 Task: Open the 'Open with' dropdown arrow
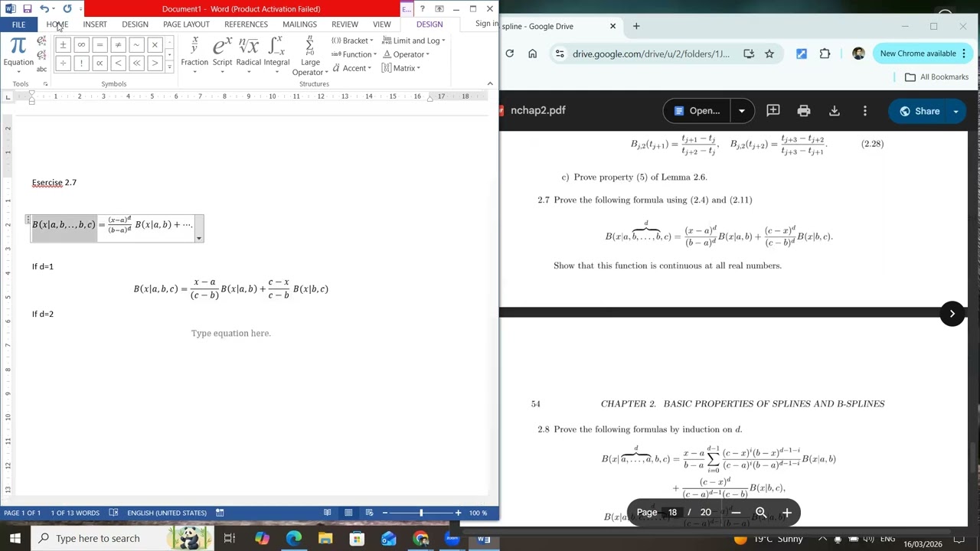coord(741,111)
